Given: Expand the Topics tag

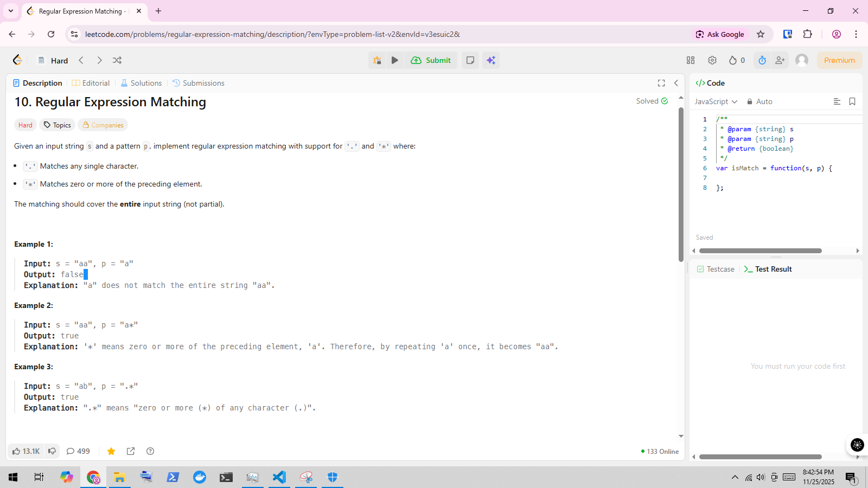Looking at the screenshot, I should point(58,125).
